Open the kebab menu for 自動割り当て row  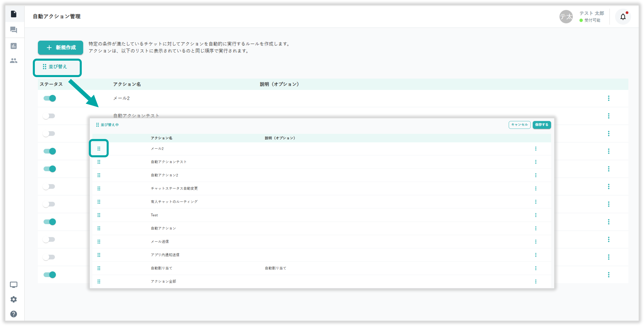pos(535,268)
